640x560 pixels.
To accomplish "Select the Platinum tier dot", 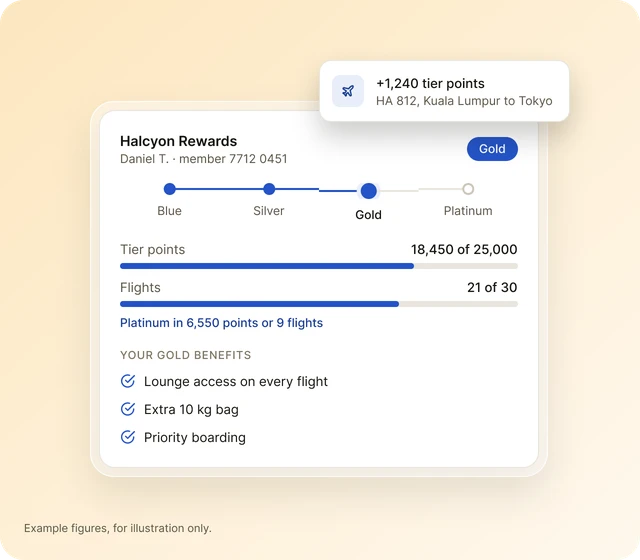I will [468, 189].
